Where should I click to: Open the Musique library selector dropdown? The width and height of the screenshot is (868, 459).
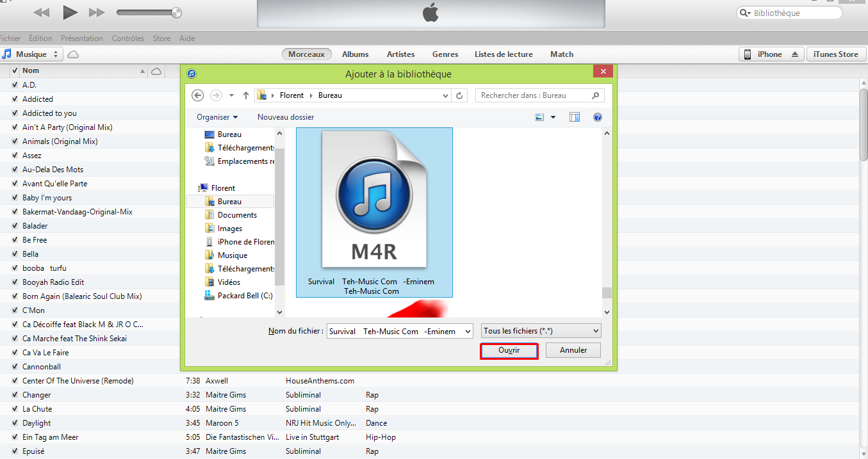tap(31, 54)
